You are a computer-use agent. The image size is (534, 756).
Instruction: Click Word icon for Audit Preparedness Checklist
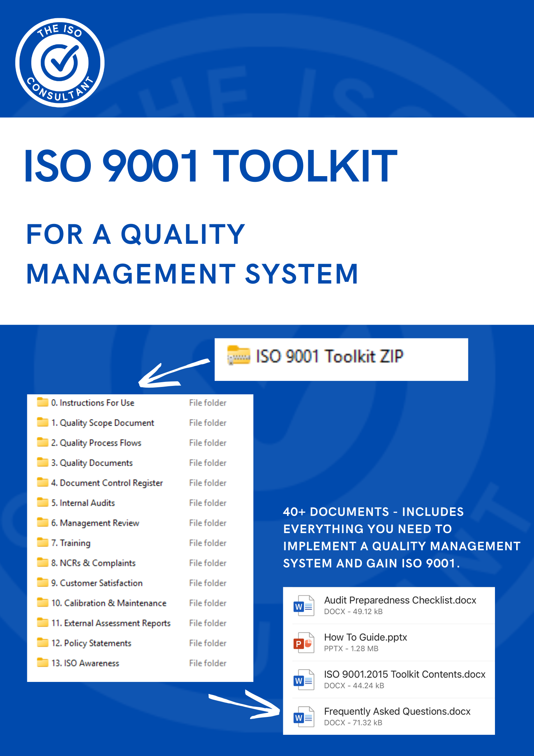[x=304, y=606]
